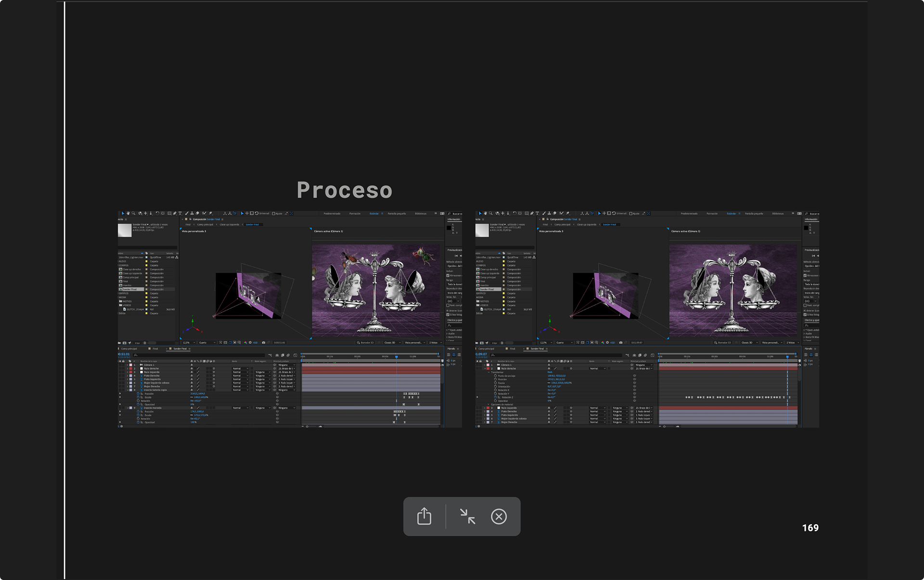Screen dimensions: 924x580
Task: Click the playhead marker in the left screenshot timeline
Action: pyautogui.click(x=397, y=357)
